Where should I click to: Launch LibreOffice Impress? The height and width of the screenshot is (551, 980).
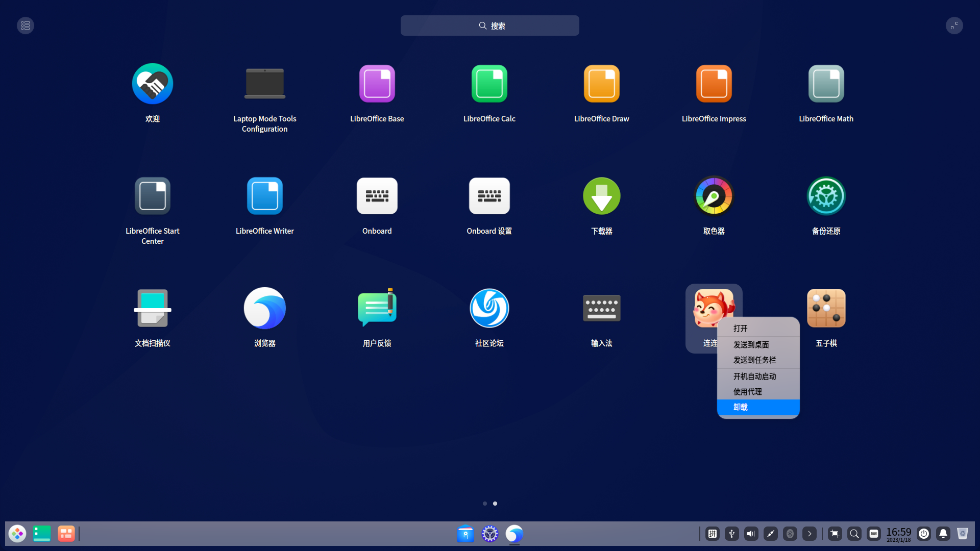[x=714, y=84]
